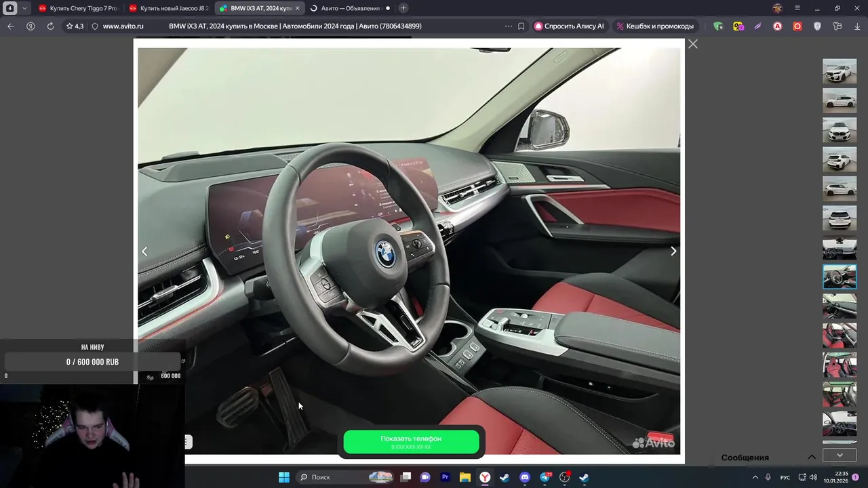
Task: Open the tab groups dropdown arrow
Action: (24, 8)
